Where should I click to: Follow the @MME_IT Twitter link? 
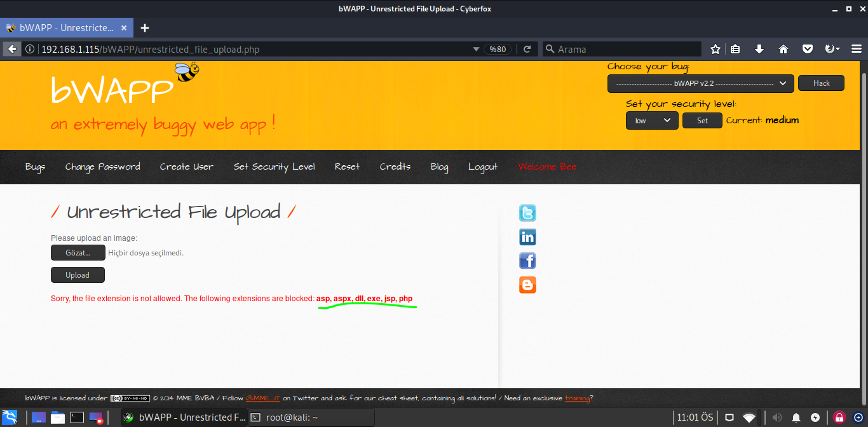tap(263, 398)
